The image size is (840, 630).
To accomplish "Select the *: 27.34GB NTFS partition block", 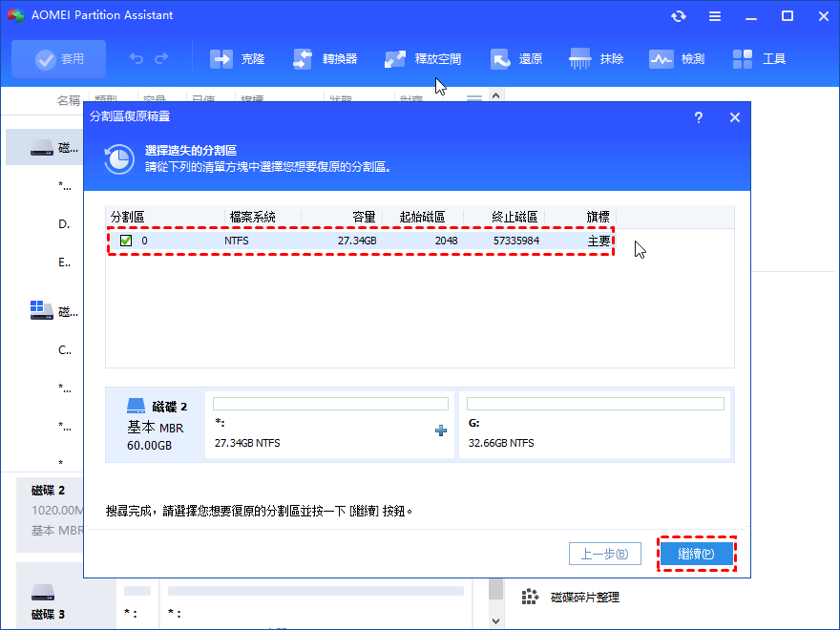I will [329, 425].
